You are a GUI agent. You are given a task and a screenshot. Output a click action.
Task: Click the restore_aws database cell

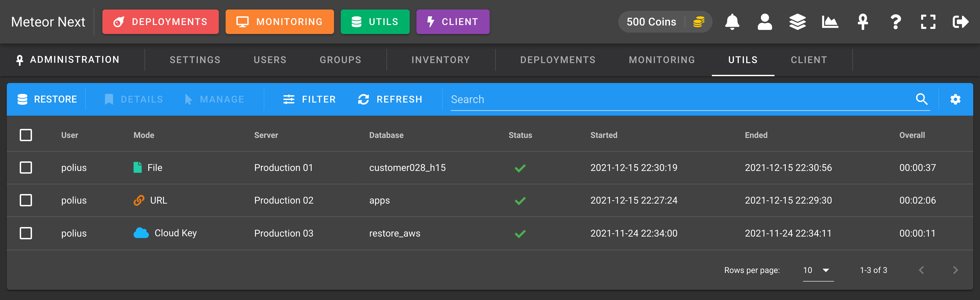(x=395, y=233)
